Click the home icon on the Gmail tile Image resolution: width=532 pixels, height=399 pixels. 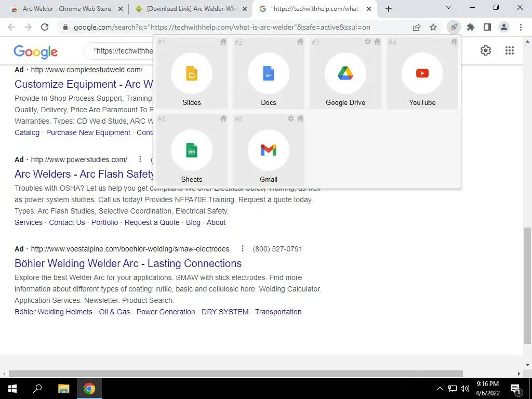click(x=300, y=118)
